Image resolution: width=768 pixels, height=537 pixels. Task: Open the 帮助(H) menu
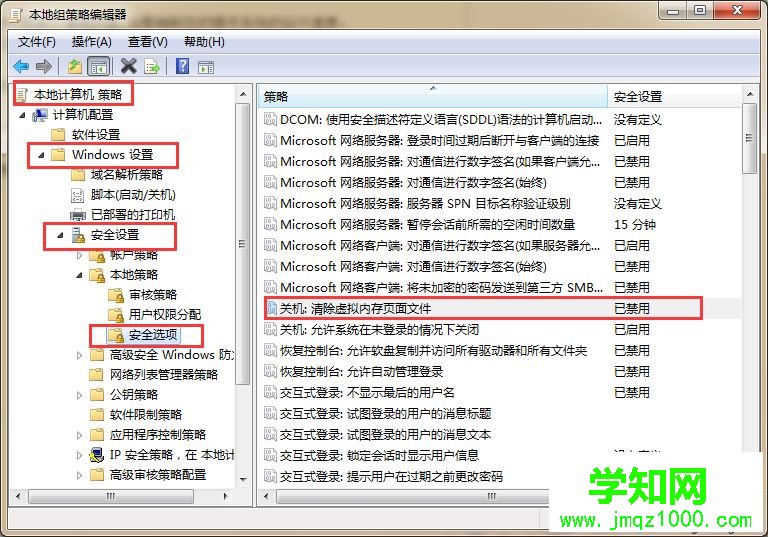tap(204, 42)
